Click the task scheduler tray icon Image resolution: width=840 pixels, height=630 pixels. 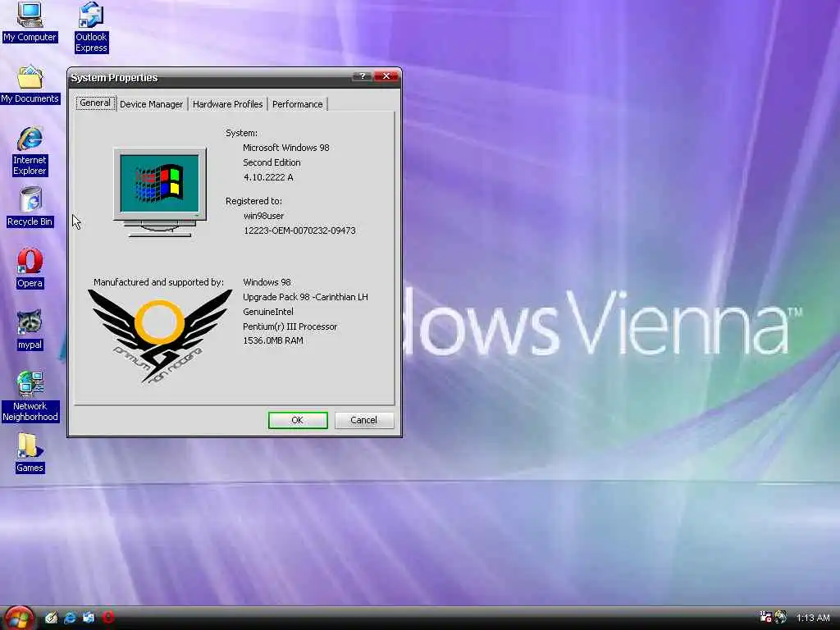click(x=766, y=617)
